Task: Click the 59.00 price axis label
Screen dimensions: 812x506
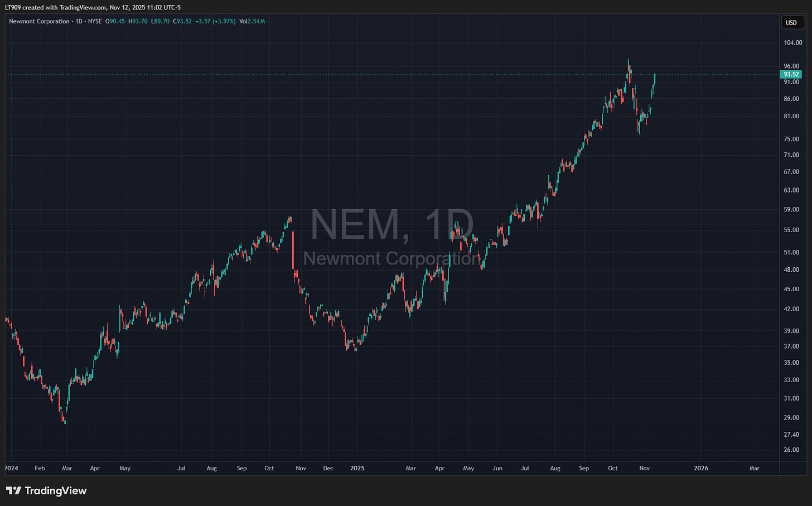Action: [791, 210]
